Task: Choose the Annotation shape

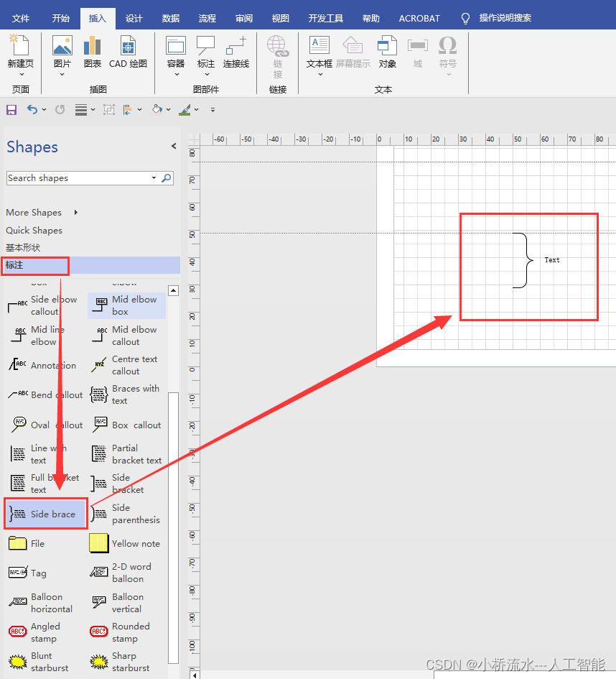Action: (x=42, y=365)
